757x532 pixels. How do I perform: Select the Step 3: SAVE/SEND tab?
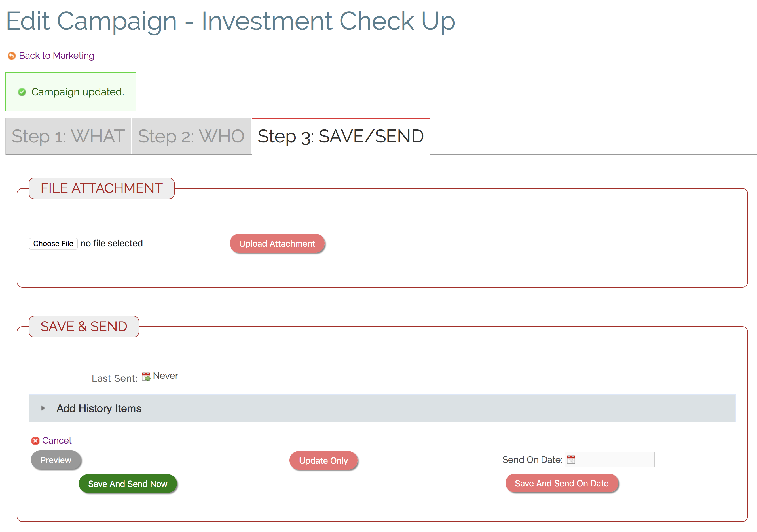click(341, 136)
